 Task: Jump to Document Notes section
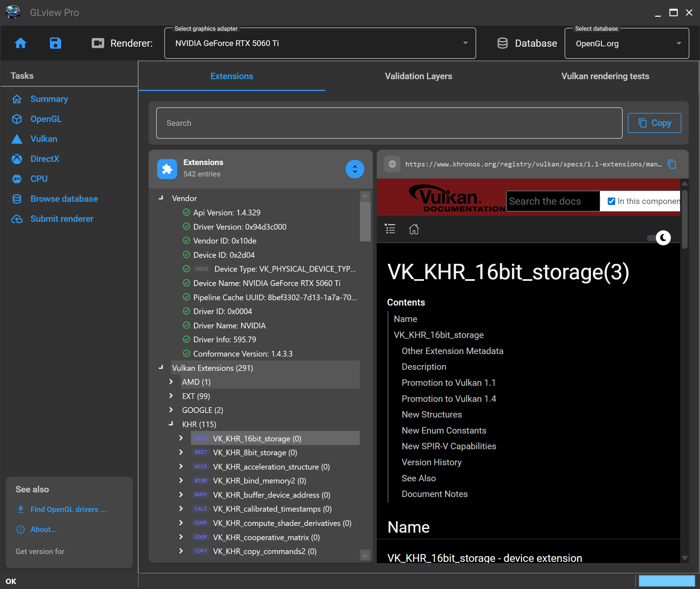(434, 494)
